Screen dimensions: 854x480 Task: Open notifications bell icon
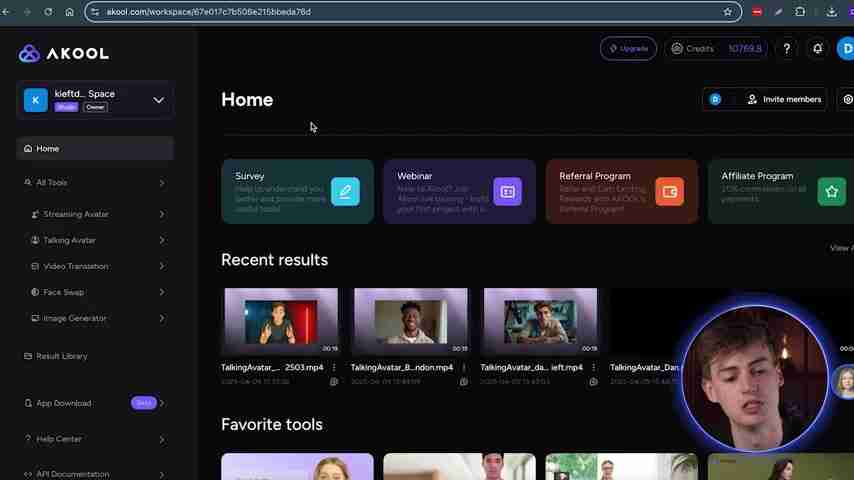click(818, 48)
